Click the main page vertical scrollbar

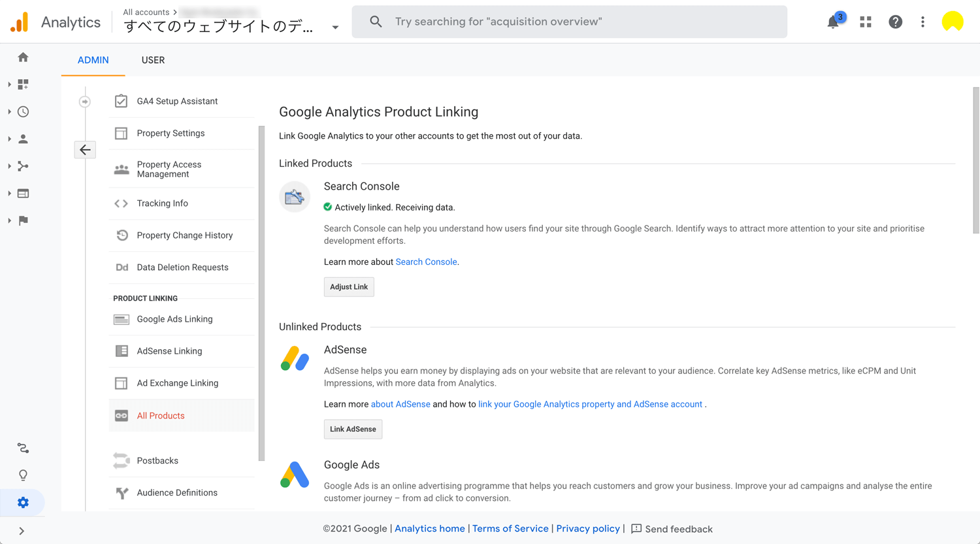click(x=976, y=160)
